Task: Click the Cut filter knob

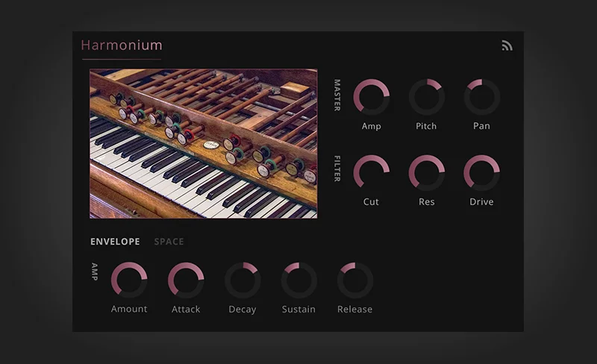Action: tap(371, 172)
